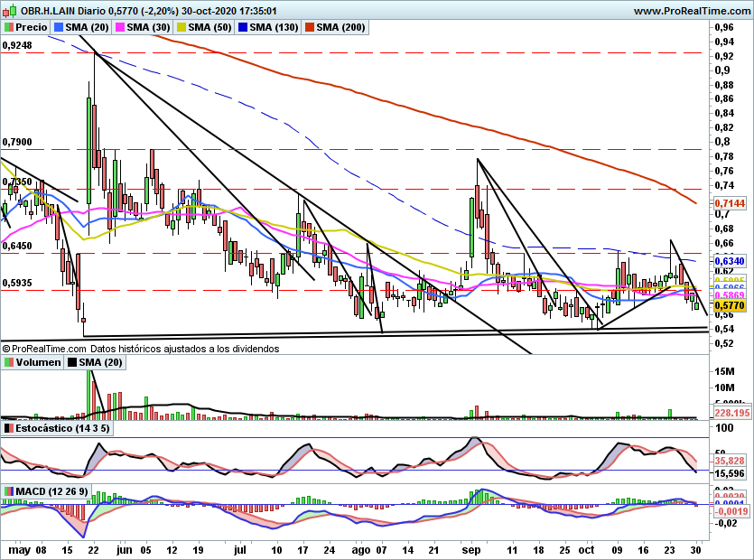
Task: Click the red SMA (200) legend icon
Action: (x=309, y=27)
